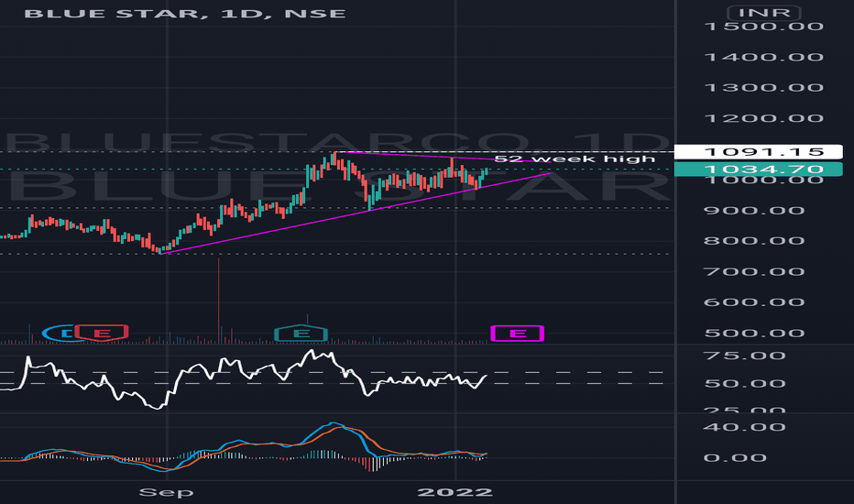Click the 40.00 MACD scale label
The image size is (854, 504).
(x=745, y=427)
